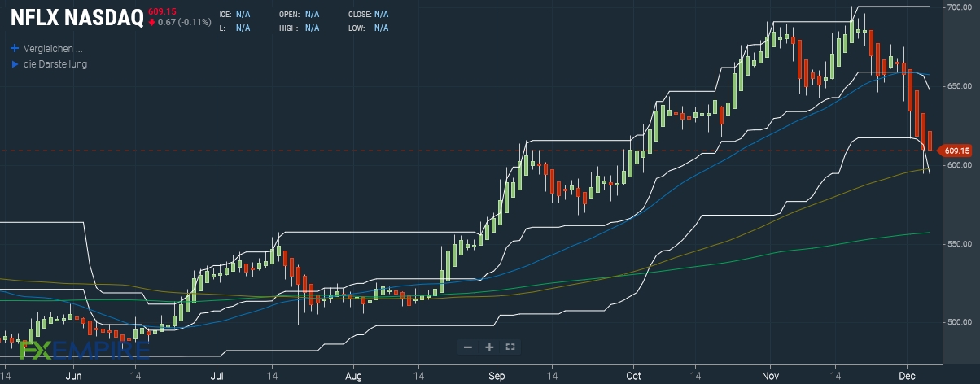Toggle the fullscreen chart icon

click(x=510, y=347)
